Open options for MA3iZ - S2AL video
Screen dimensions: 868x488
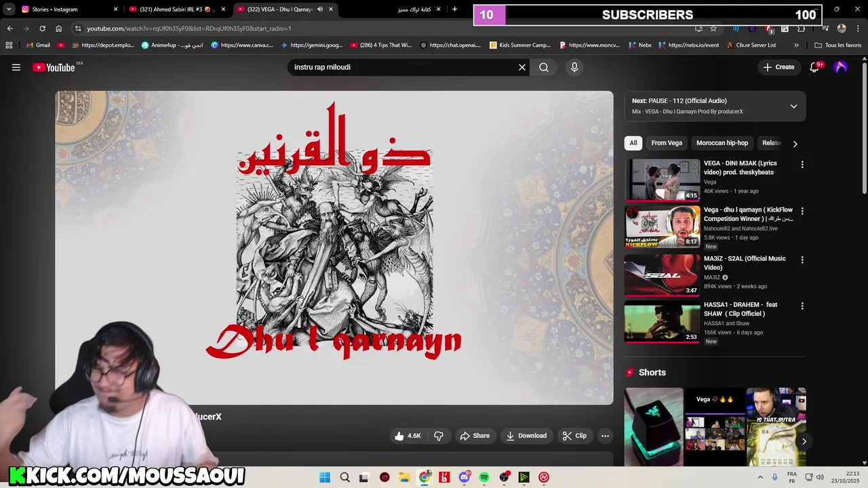point(802,260)
